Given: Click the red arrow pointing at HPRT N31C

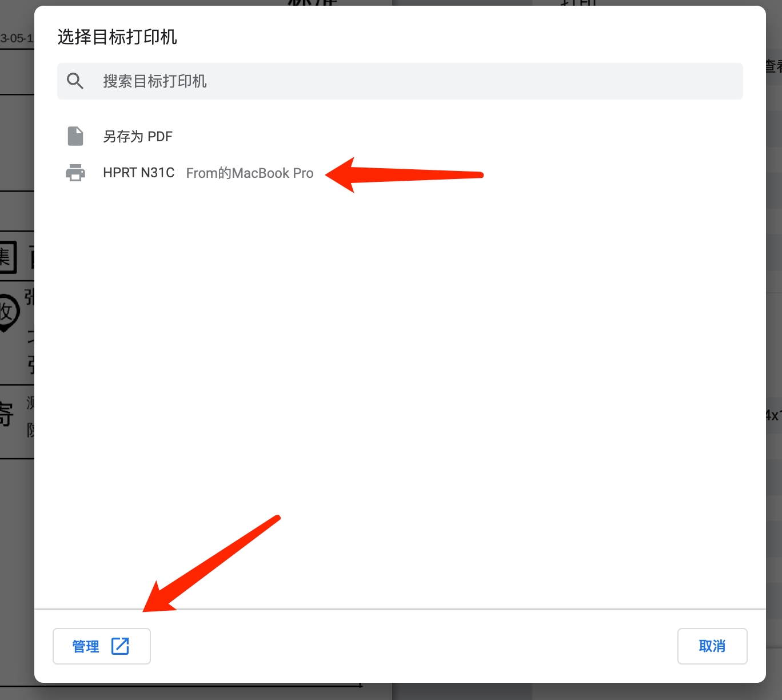Looking at the screenshot, I should click(x=405, y=174).
